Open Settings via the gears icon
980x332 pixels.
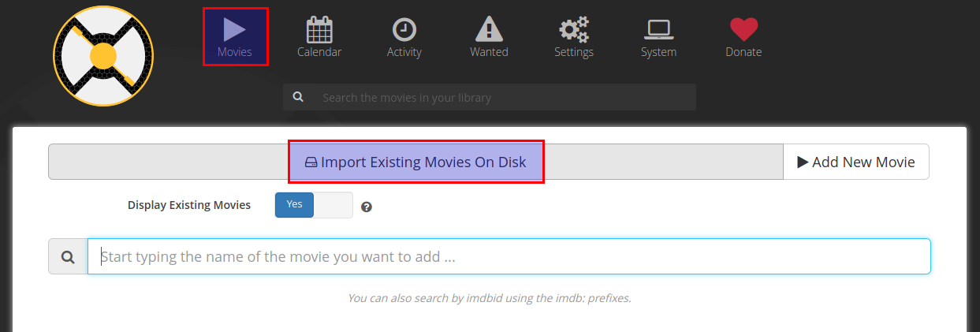(574, 30)
